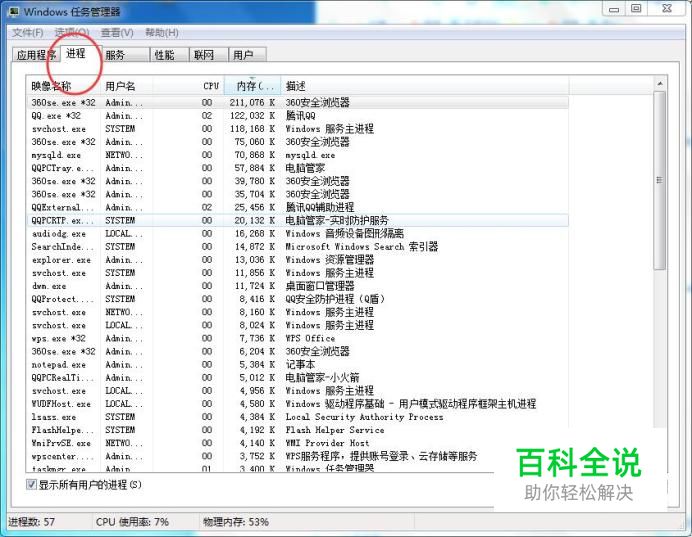Select QQPCTray process row
Screen dimensions: 692x537
297,168
